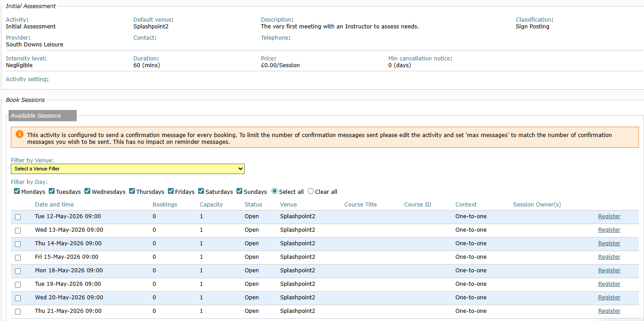Viewport: 644px width, 321px height.
Task: Register for the Wed 20-May-2026 session
Action: coord(609,298)
